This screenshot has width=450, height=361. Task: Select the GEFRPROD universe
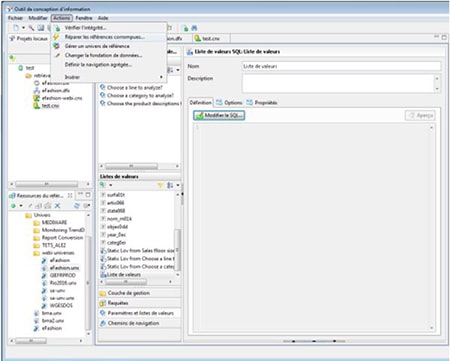63,275
